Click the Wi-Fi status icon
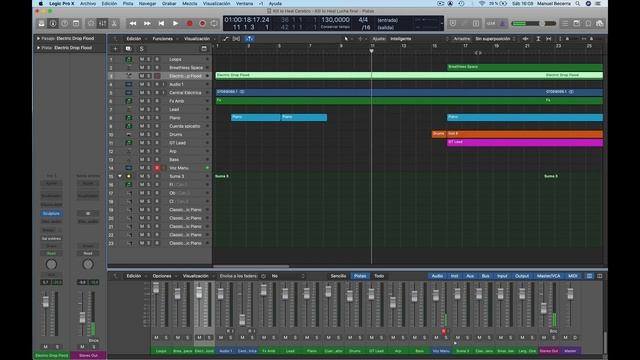The height and width of the screenshot is (360, 640). coord(482,3)
